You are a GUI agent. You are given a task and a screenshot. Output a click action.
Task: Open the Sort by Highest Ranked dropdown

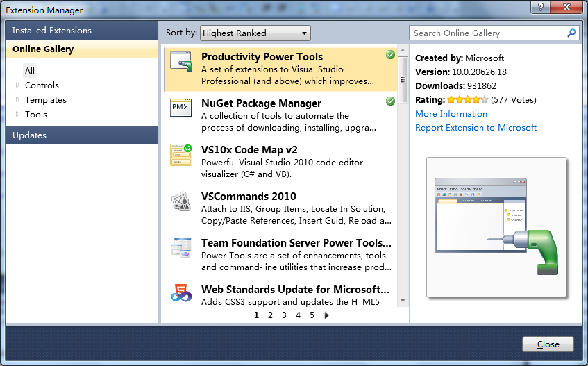[x=255, y=33]
